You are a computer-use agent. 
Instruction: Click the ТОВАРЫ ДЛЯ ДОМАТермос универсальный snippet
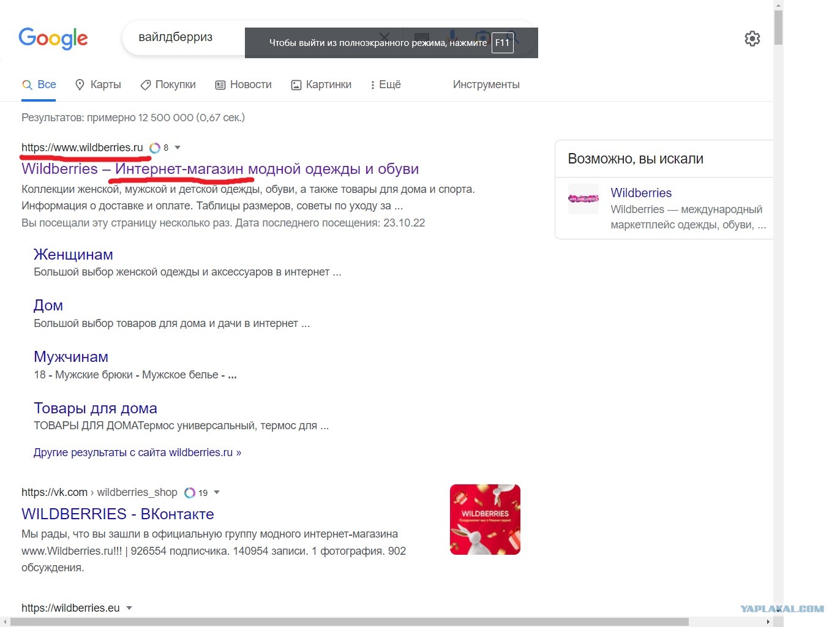(x=181, y=426)
